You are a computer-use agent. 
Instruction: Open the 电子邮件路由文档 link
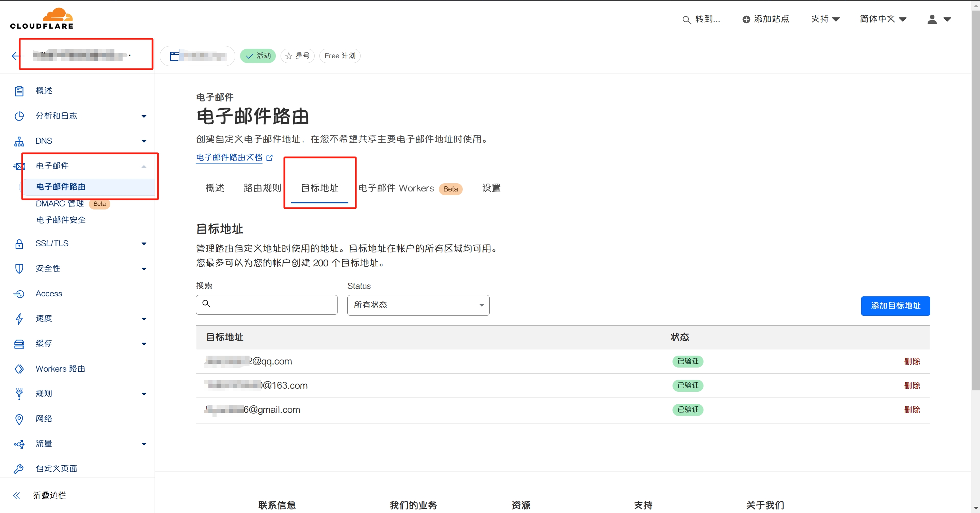(229, 158)
